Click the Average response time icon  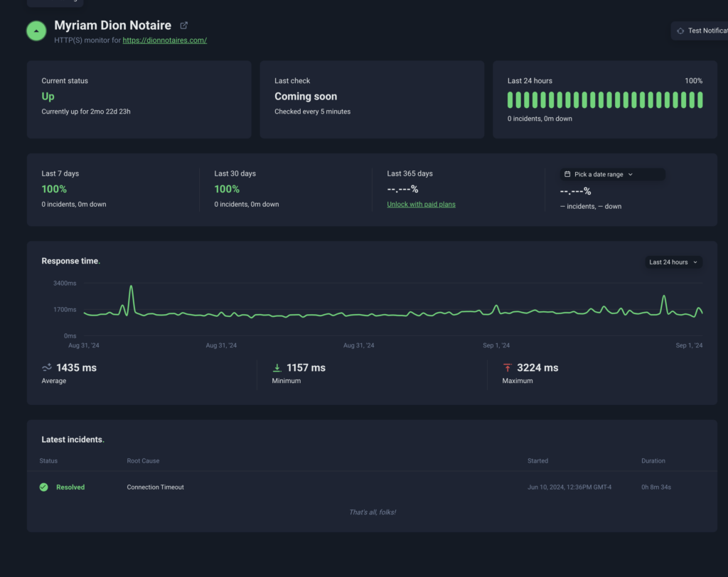[47, 367]
